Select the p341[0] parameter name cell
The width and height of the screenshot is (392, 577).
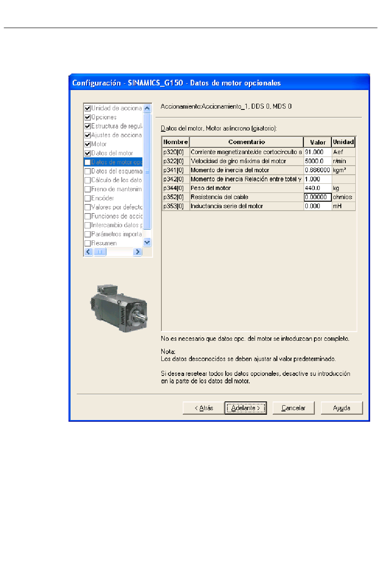click(176, 170)
